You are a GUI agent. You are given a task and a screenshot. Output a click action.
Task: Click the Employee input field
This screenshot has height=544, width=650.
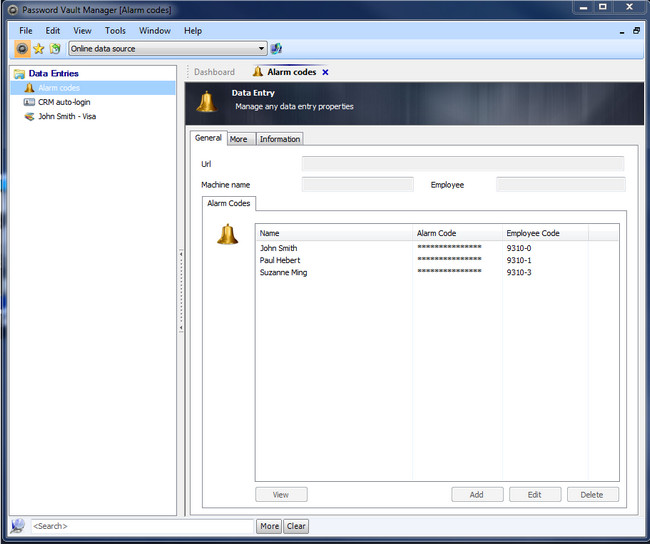pyautogui.click(x=561, y=185)
